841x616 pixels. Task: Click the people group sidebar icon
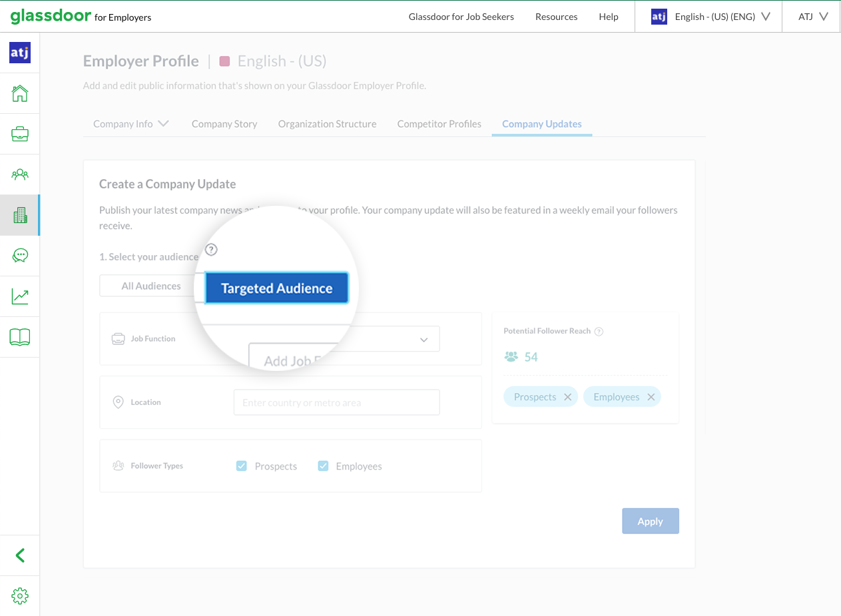coord(20,174)
